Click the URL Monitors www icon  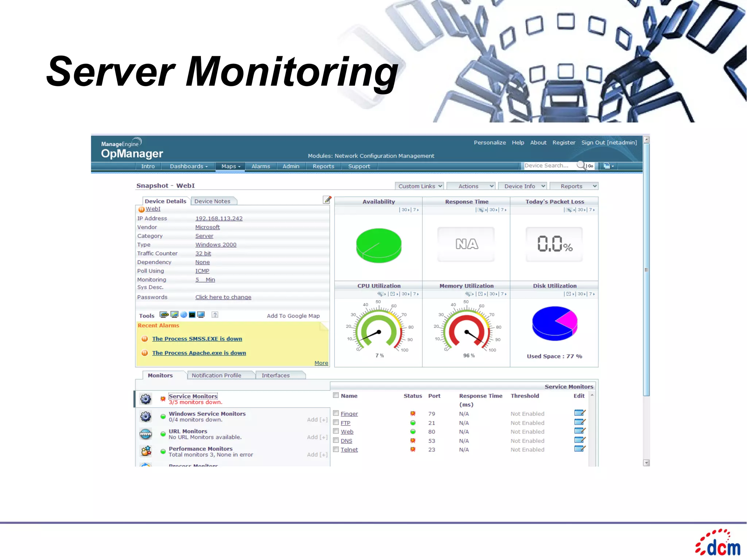(146, 434)
